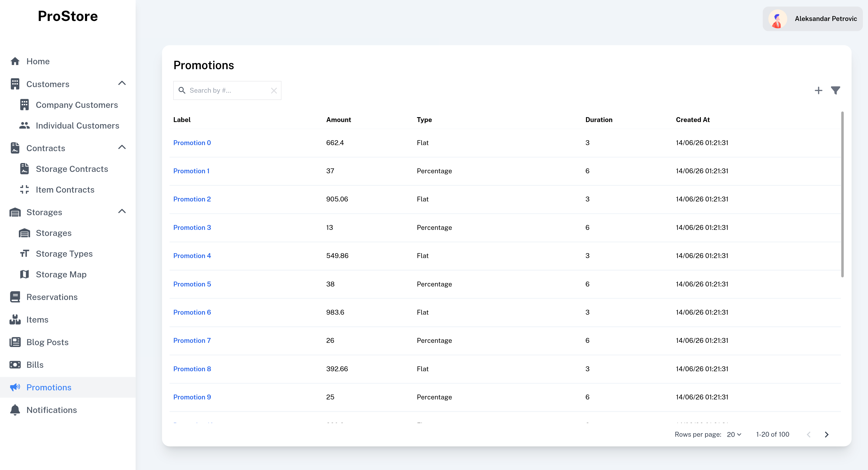Collapse the Storages menu section
The width and height of the screenshot is (868, 470).
[x=122, y=211]
